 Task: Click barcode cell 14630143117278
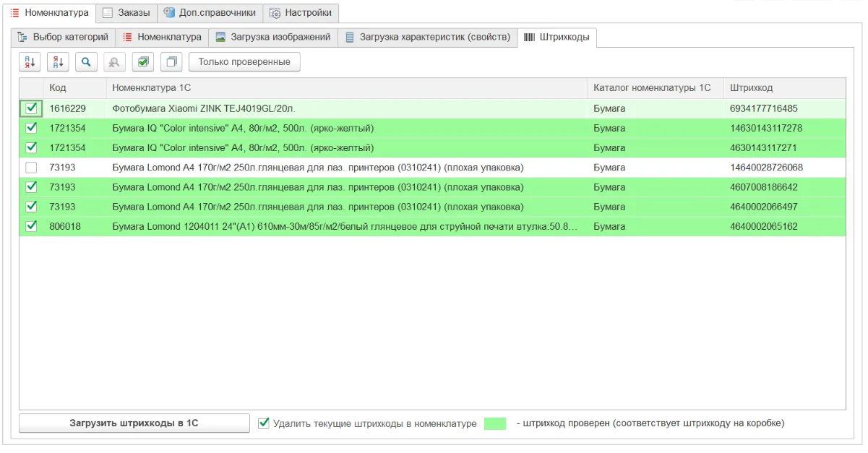[784, 128]
